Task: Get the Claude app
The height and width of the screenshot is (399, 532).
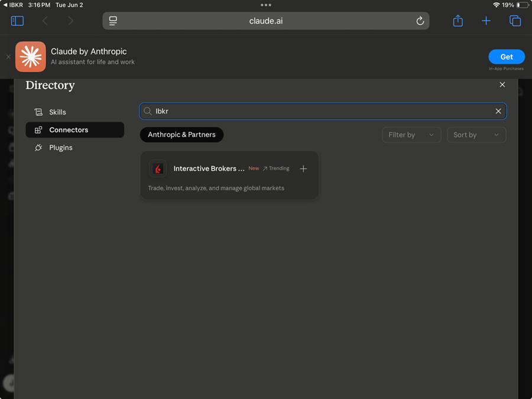Action: [506, 57]
